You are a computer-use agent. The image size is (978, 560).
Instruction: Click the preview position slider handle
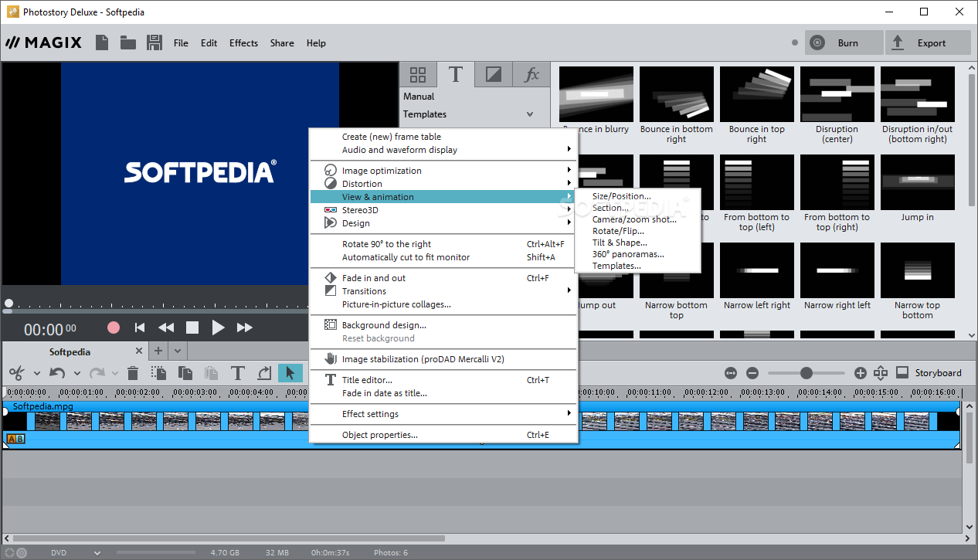[x=8, y=304]
